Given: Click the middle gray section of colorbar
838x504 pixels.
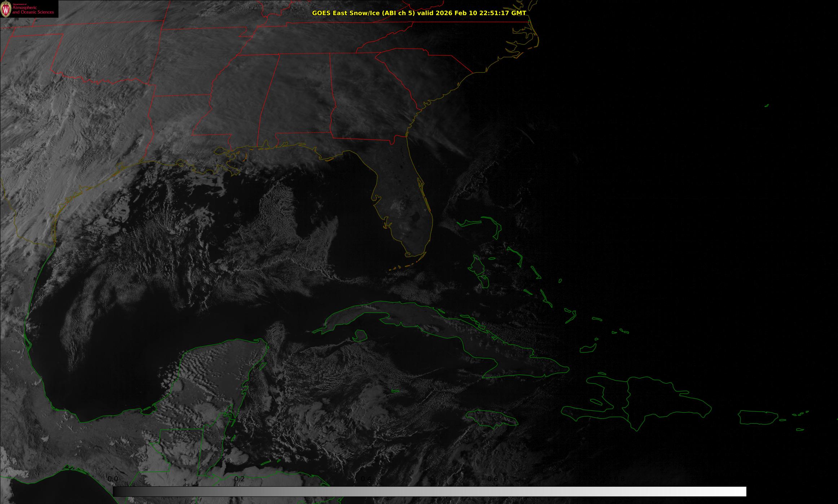Looking at the screenshot, I should (x=429, y=491).
